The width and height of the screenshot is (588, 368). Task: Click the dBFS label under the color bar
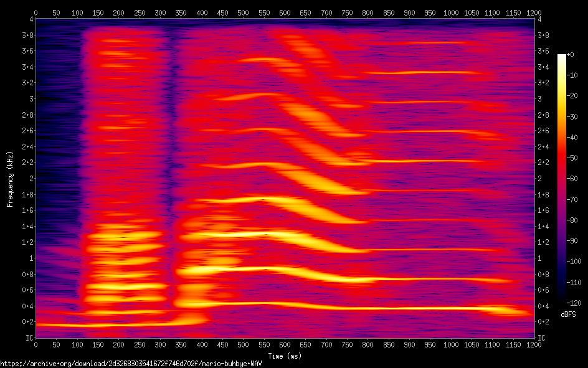coord(568,314)
